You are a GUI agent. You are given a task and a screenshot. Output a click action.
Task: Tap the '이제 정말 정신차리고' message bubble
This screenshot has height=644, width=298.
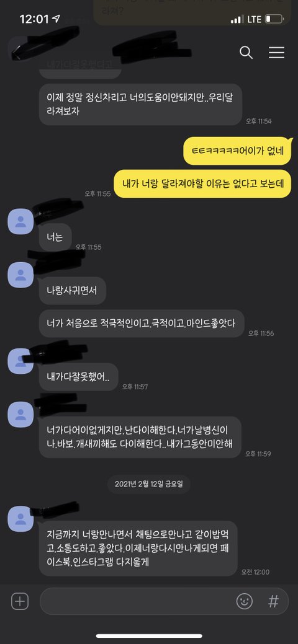140,105
